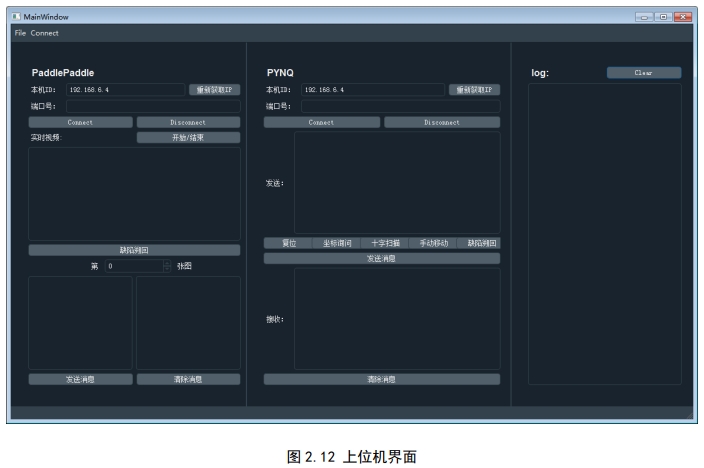Open the File menu
This screenshot has width=704, height=468.
tap(20, 33)
